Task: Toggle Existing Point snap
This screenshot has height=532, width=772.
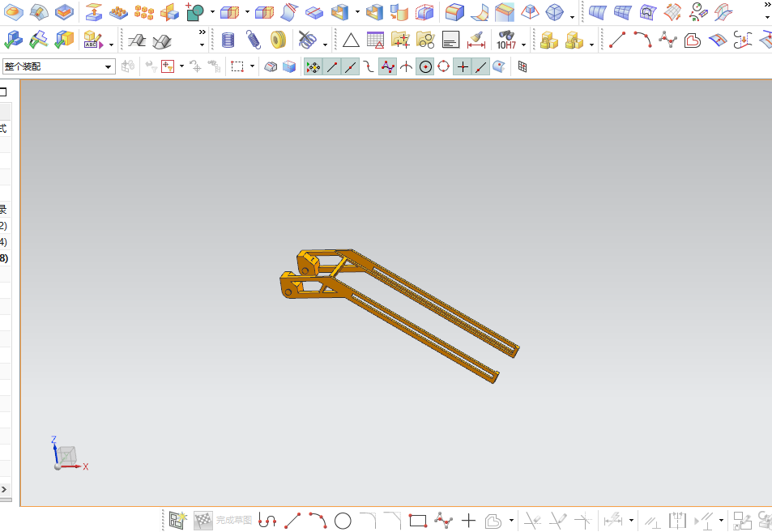Action: [463, 66]
